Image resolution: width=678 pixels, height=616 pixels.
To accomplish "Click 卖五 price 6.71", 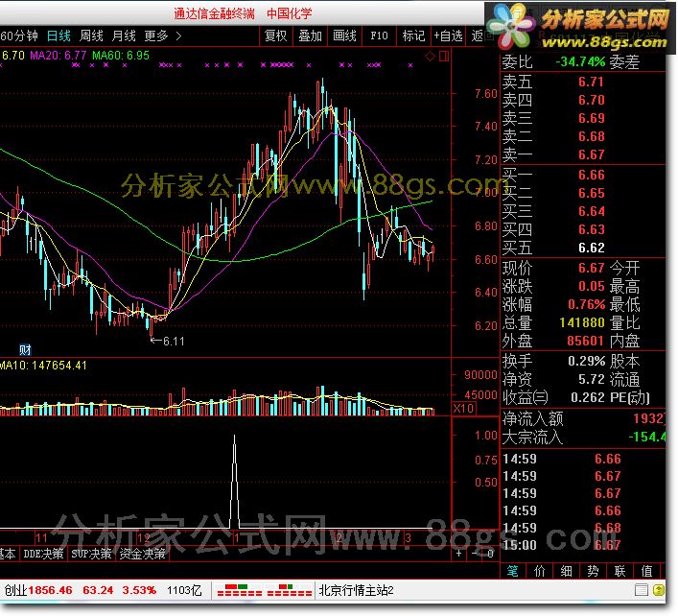I will tap(591, 82).
